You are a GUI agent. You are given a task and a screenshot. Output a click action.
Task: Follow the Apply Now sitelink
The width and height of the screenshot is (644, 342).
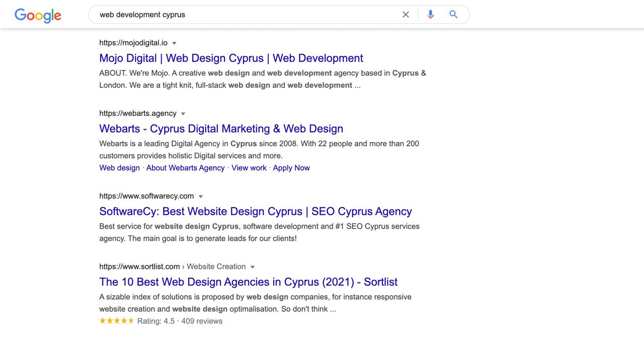291,168
